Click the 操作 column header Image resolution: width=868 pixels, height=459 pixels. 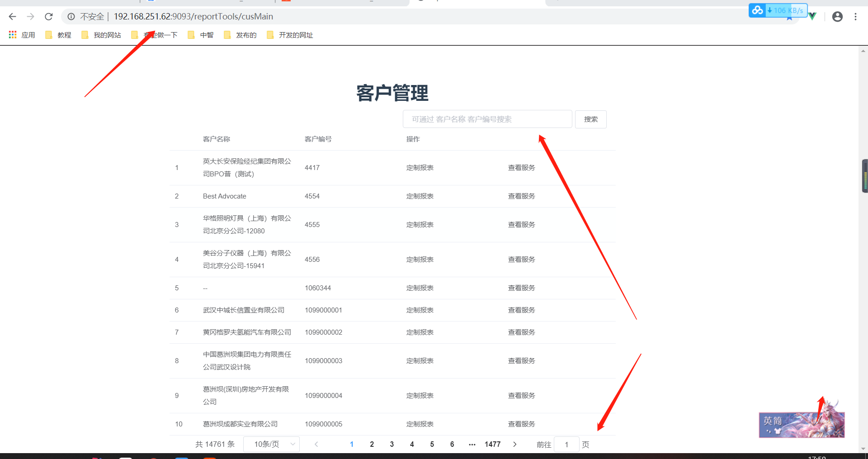pyautogui.click(x=413, y=139)
